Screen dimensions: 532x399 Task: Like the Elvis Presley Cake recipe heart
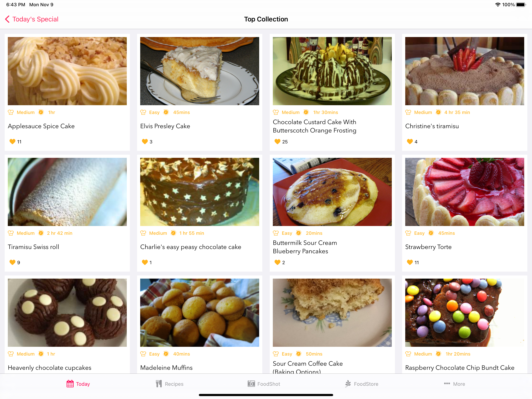145,141
